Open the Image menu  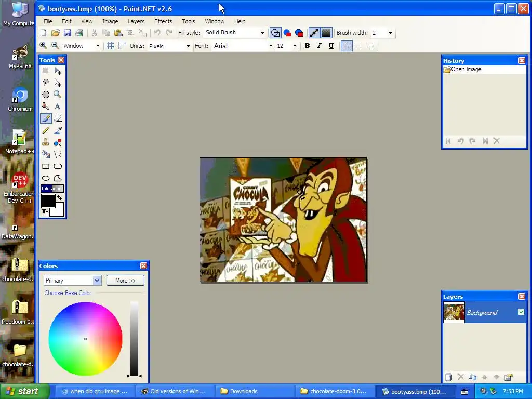tap(110, 21)
